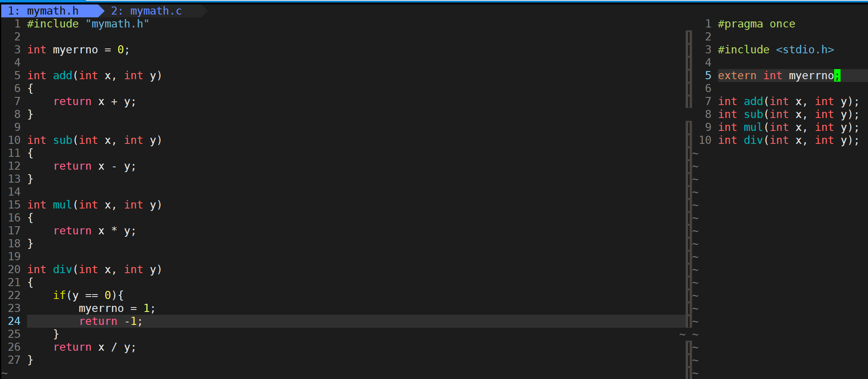This screenshot has width=868, height=379.
Task: Select the mul function definition line
Action: click(94, 205)
